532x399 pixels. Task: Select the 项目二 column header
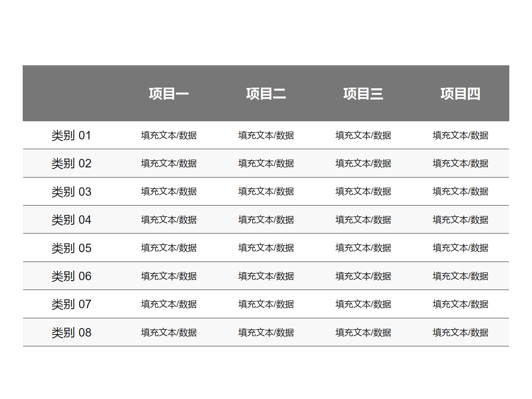[x=266, y=94]
